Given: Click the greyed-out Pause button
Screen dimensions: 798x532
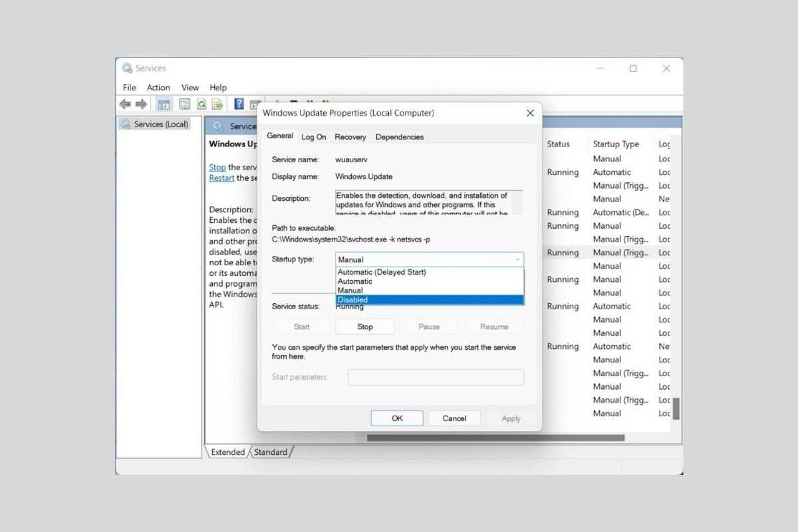Looking at the screenshot, I should tap(429, 327).
